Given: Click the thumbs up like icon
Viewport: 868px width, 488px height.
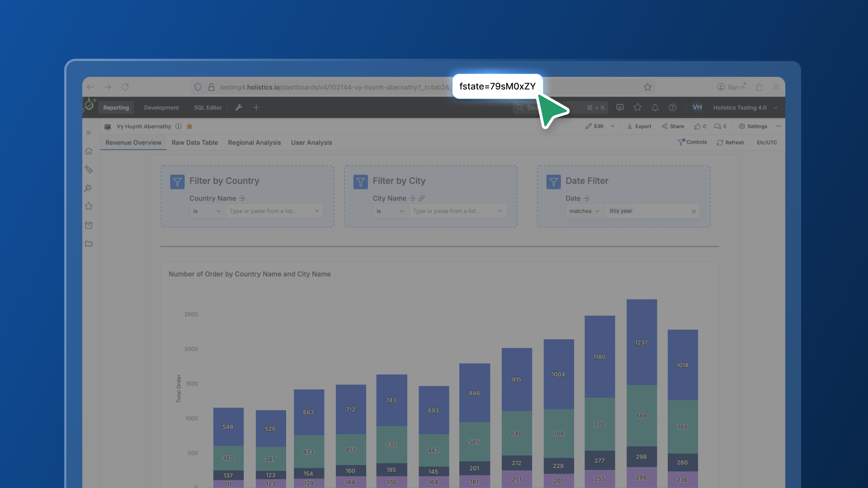Looking at the screenshot, I should point(697,127).
